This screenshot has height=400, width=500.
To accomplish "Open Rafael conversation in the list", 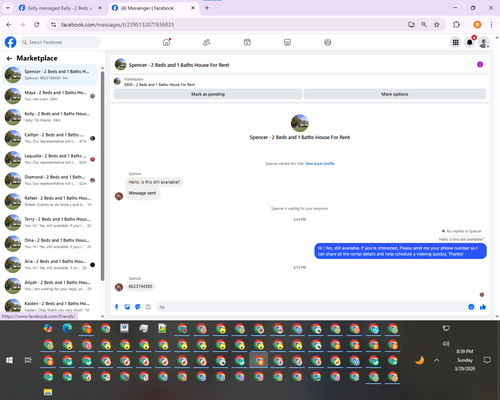I will click(x=50, y=201).
